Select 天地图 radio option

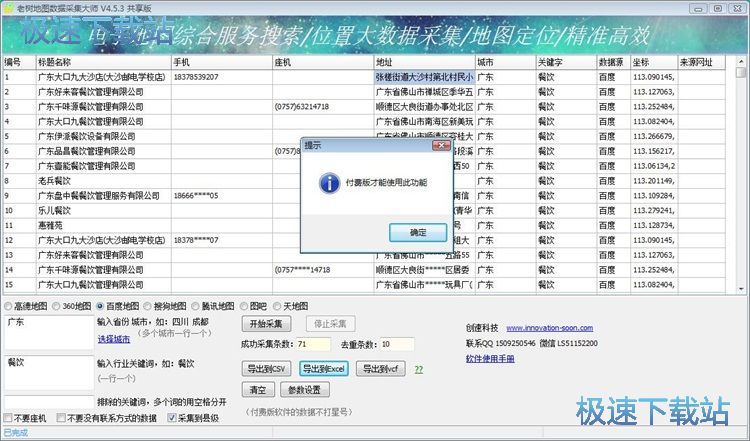pos(290,306)
